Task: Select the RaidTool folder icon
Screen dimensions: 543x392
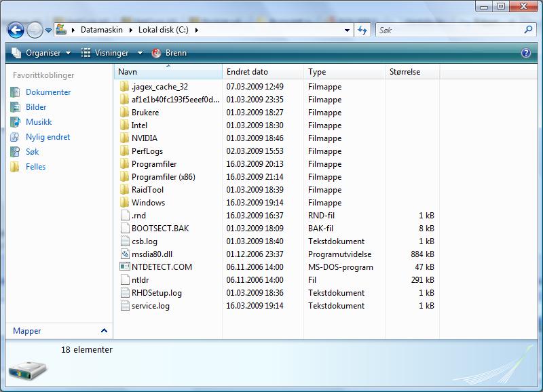Action: (125, 190)
